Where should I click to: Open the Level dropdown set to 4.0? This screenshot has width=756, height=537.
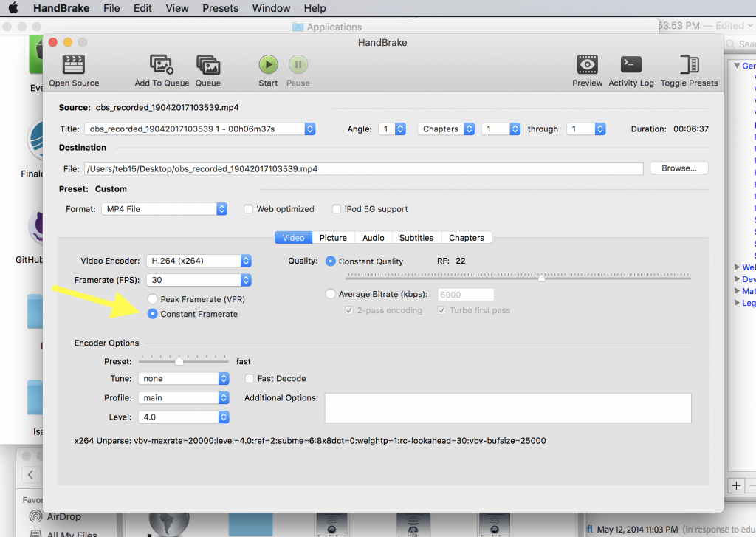(x=183, y=417)
